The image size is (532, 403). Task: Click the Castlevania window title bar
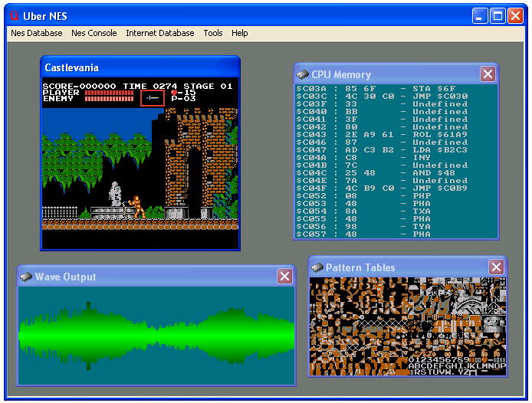tap(140, 67)
